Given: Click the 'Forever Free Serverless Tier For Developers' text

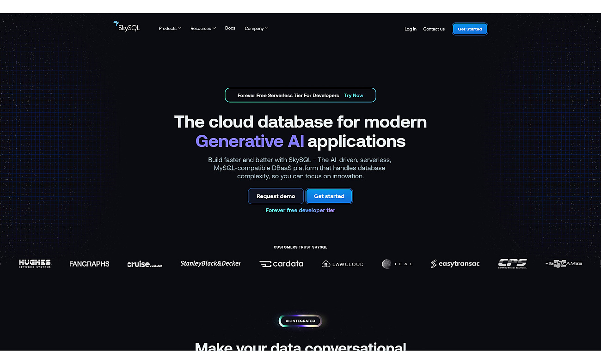Looking at the screenshot, I should click(x=288, y=96).
